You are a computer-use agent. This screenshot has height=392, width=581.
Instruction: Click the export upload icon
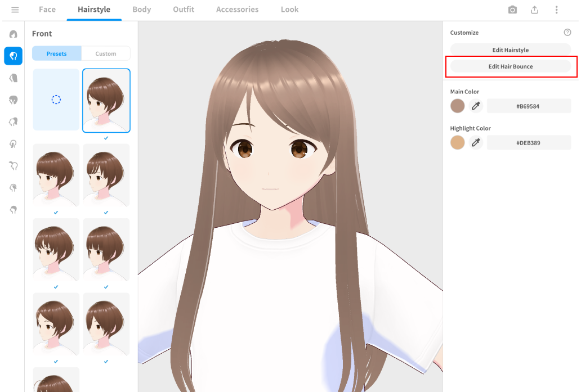pos(534,10)
